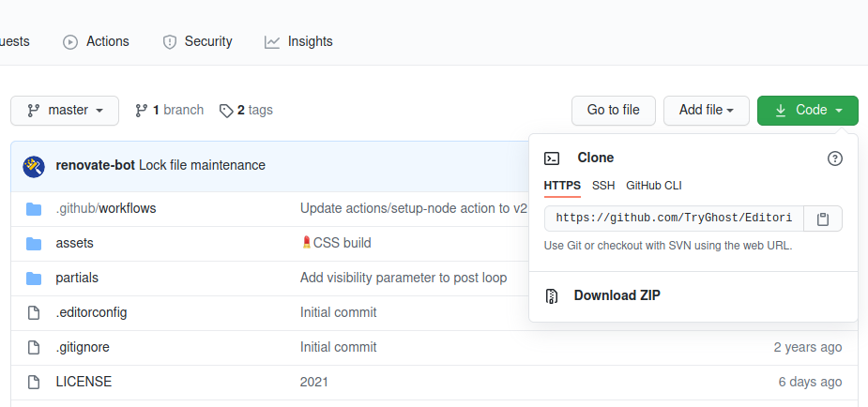
Task: Open the LICENSE file
Action: point(84,382)
